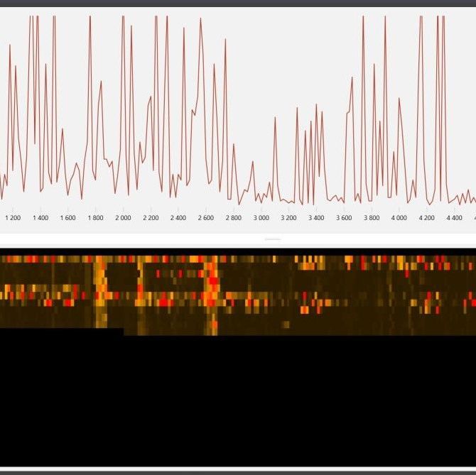This screenshot has width=476, height=475.
Task: Click the 1 400 axis label
Action: click(x=40, y=218)
